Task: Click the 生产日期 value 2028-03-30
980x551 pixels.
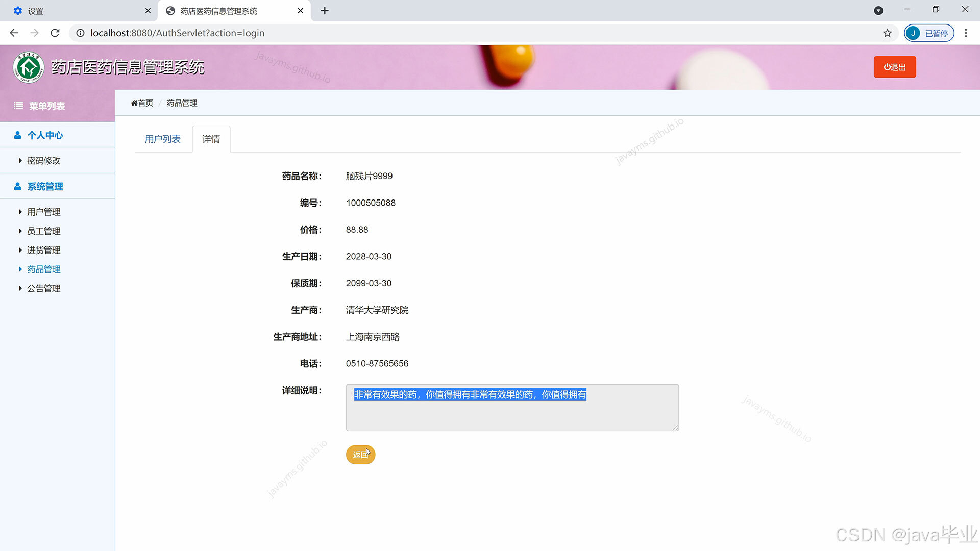Action: [x=369, y=256]
